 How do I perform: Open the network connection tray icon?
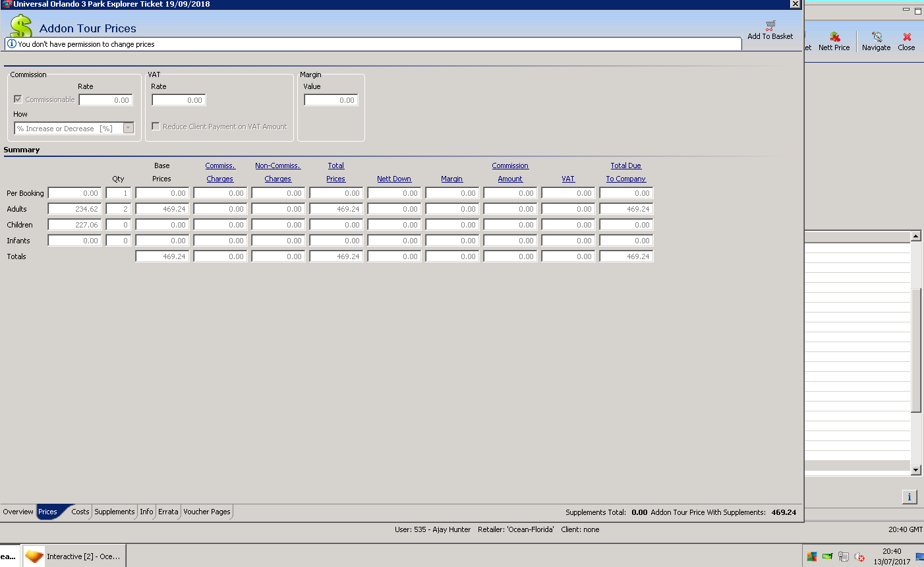pos(844,556)
